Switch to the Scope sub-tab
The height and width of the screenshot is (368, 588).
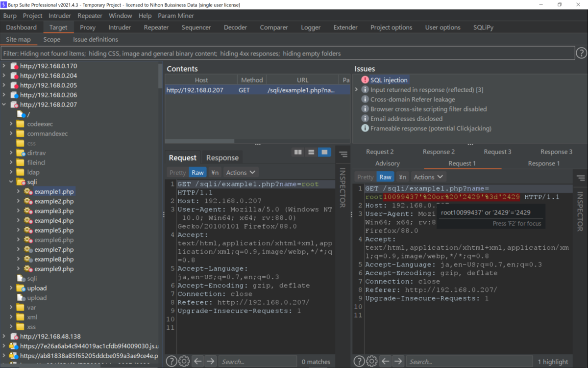[x=51, y=40]
